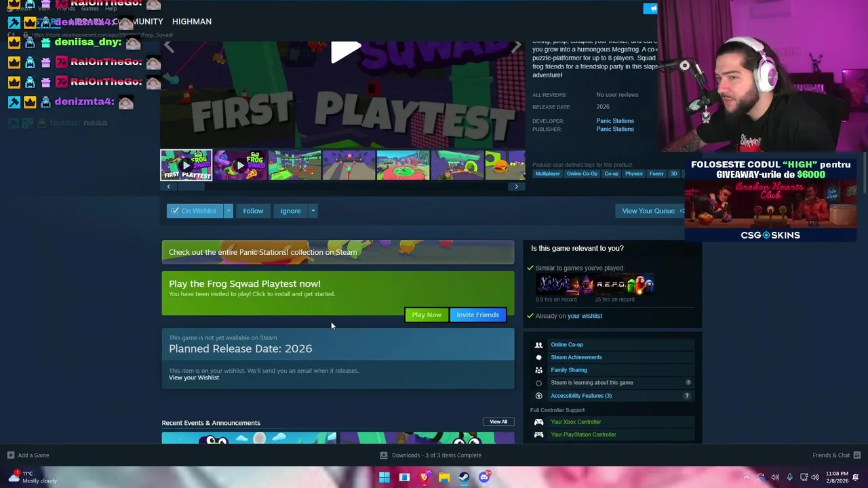Click Add a Game plus icon

[10, 455]
